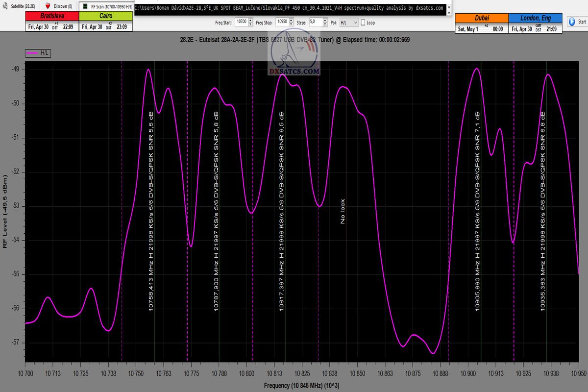Increment the Steps value spinner
Screen dimensions: 588x392
[x=325, y=21]
